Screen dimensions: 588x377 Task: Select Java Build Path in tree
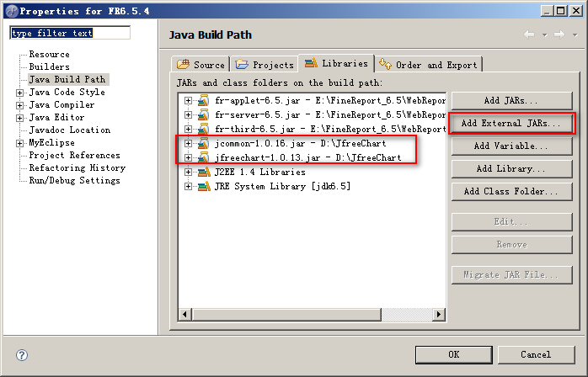pos(67,79)
